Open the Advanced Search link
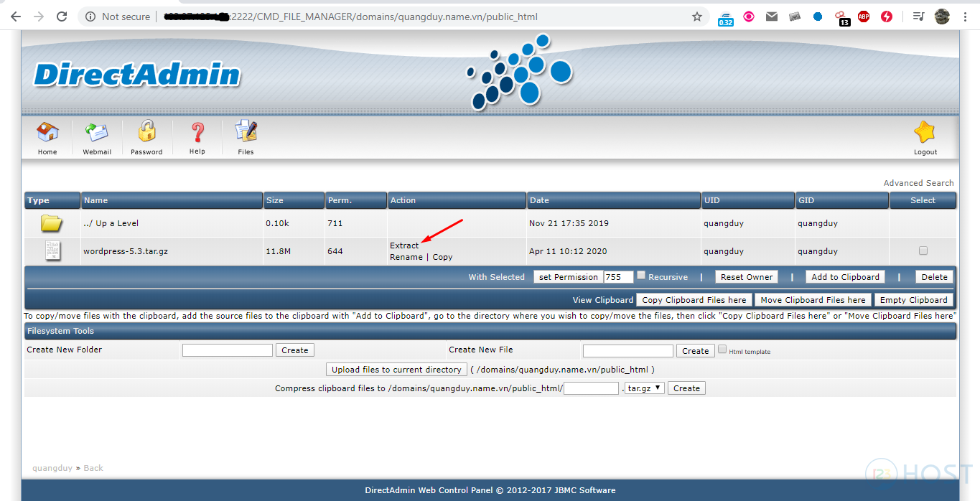This screenshot has height=501, width=980. pos(918,183)
